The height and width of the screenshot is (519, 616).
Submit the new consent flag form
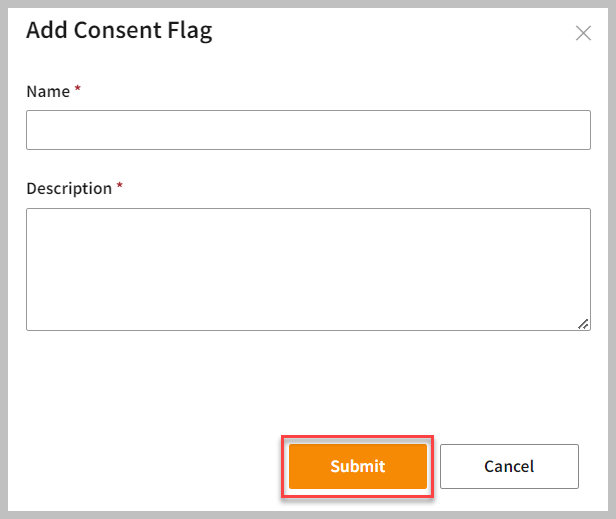click(x=358, y=466)
